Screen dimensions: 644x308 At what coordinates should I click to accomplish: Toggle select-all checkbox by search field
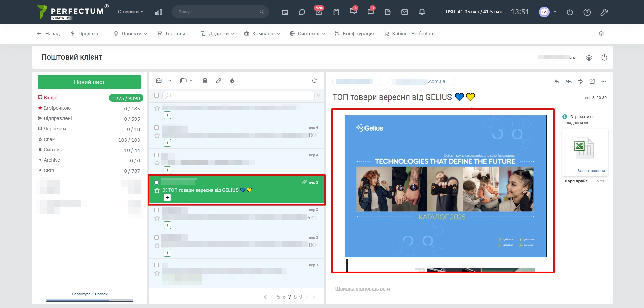coord(156,95)
